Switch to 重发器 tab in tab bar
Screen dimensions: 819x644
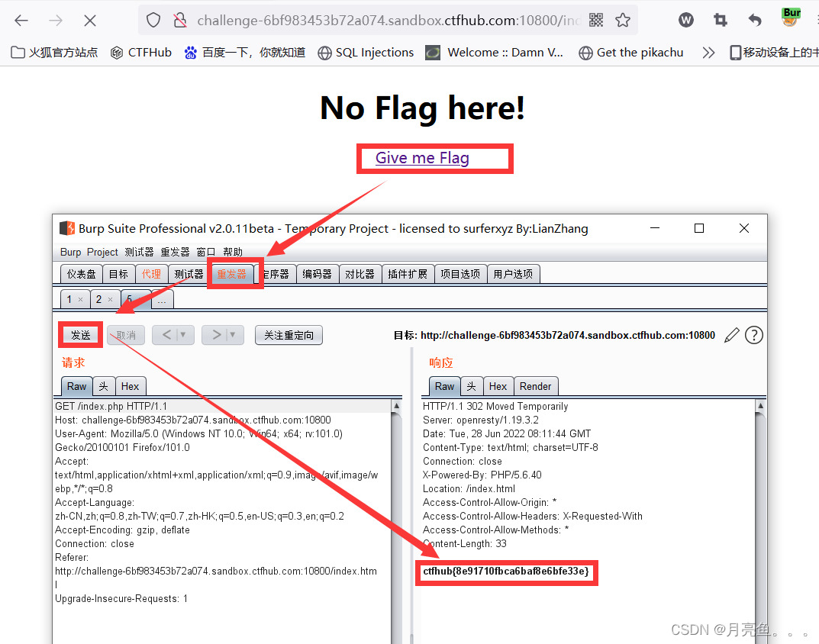point(232,274)
